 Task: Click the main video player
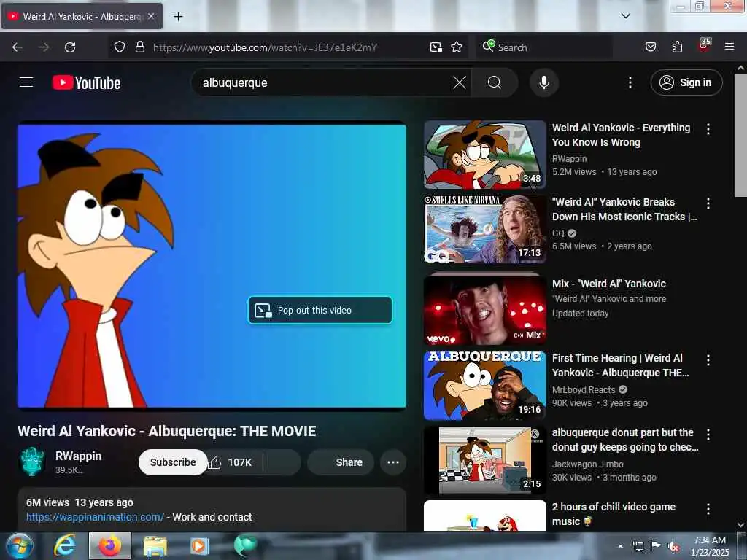[212, 267]
